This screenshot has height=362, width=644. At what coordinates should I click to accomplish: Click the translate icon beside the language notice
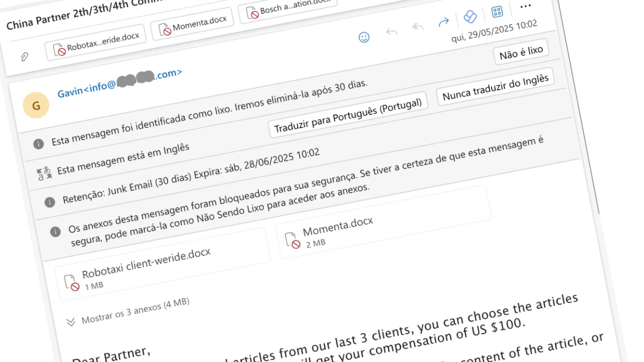tap(43, 173)
